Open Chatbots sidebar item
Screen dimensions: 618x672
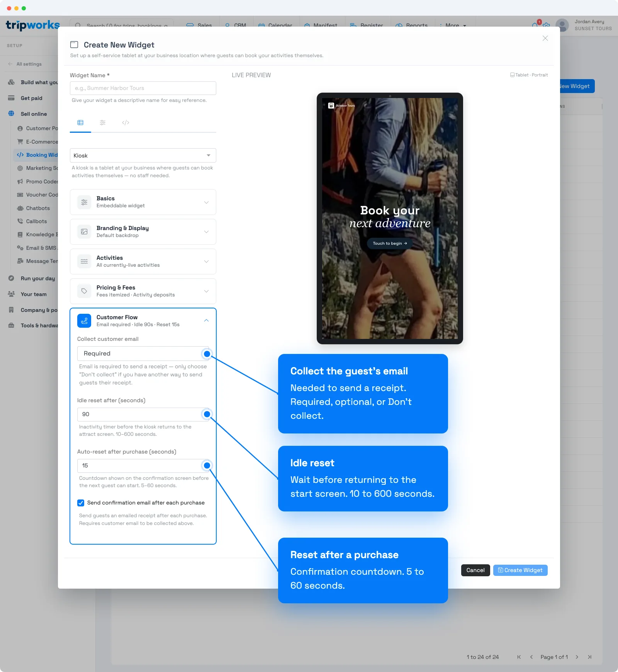click(x=34, y=208)
